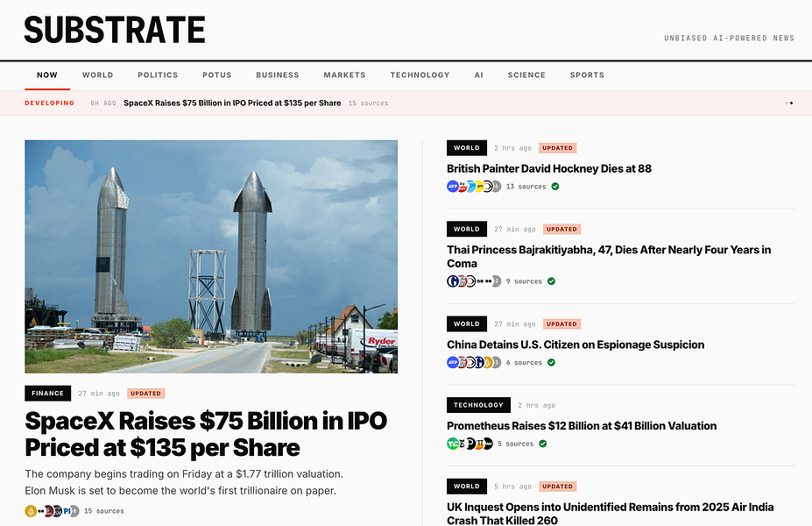Viewport: 812px width, 526px height.
Task: View 9 sources on Thai Princess story
Action: (524, 281)
